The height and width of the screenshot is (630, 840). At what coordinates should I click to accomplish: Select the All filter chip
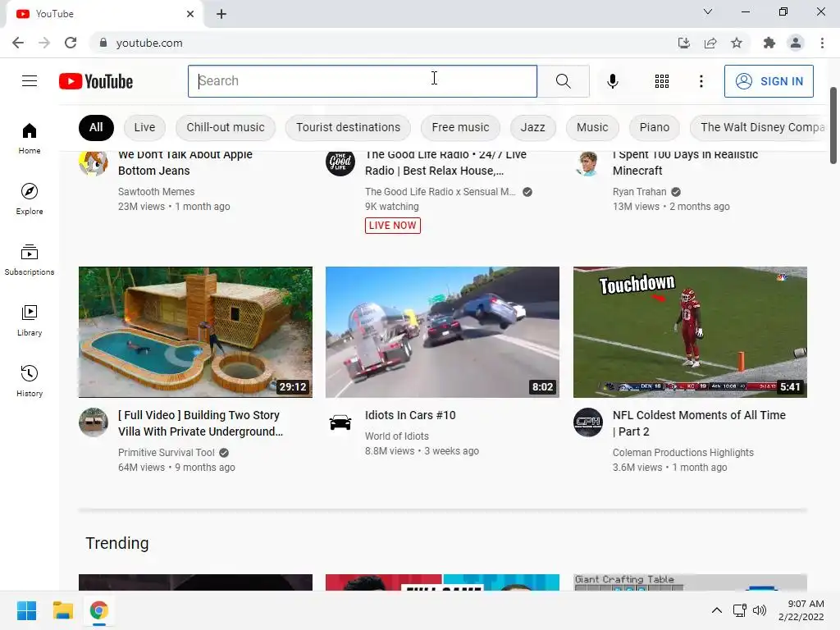click(96, 127)
